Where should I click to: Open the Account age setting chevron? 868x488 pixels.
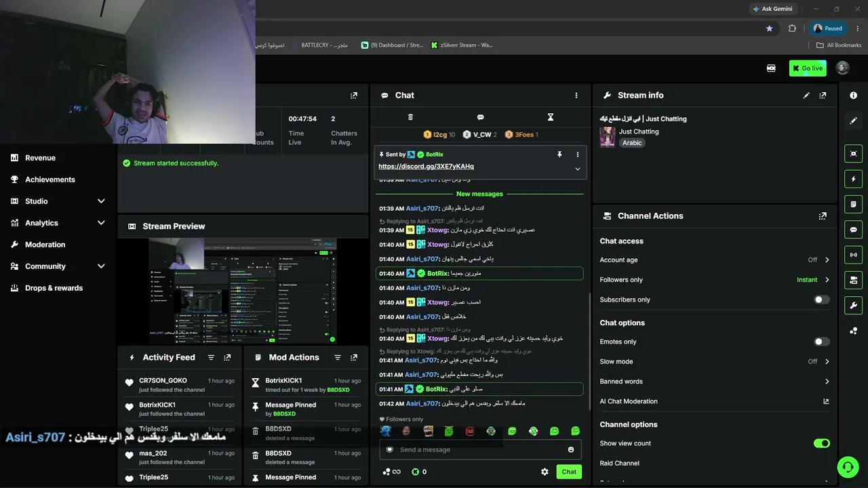tap(827, 260)
